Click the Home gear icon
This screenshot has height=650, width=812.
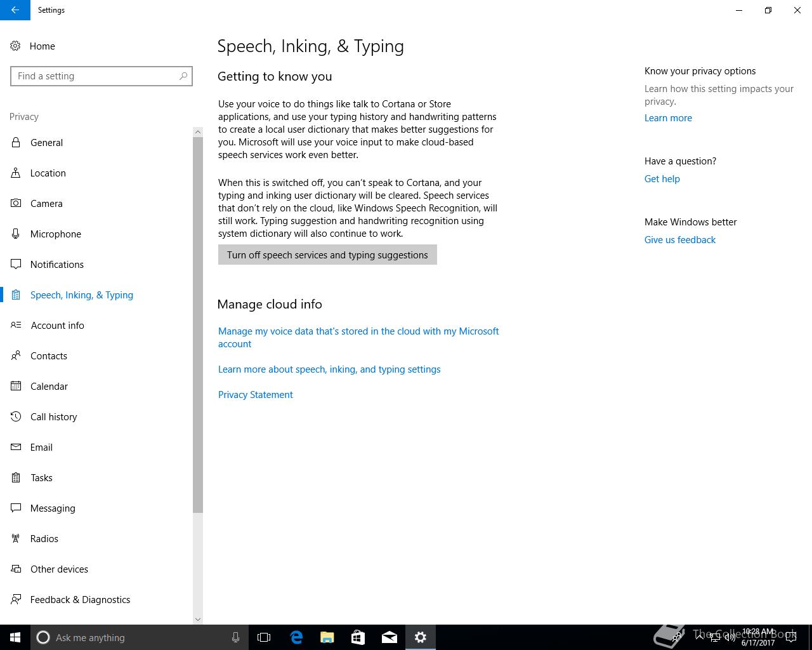15,46
